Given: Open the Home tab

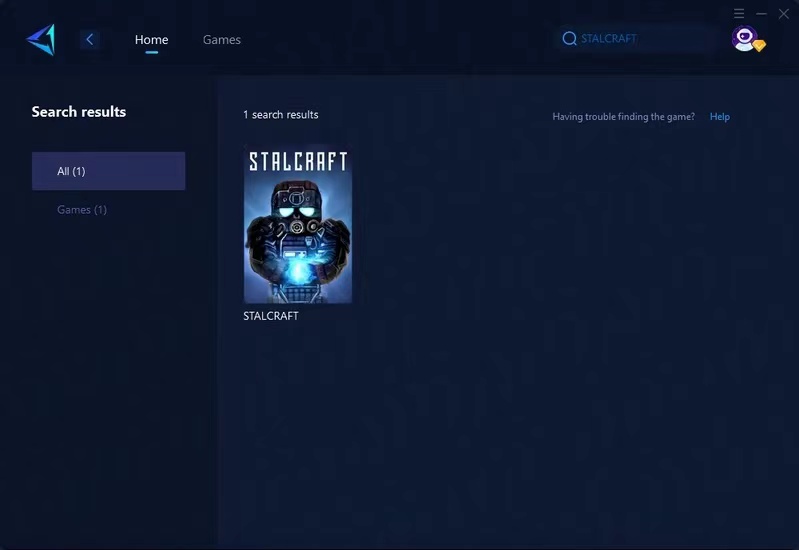Looking at the screenshot, I should coord(151,39).
